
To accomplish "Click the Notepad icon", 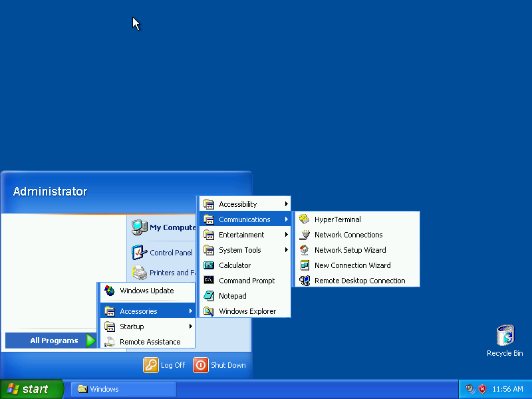I will tap(209, 296).
